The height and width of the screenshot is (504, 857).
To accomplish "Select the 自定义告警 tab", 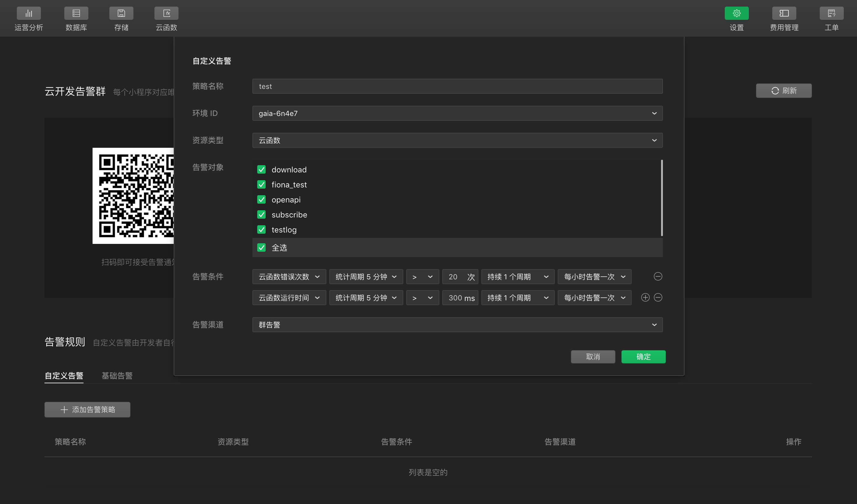I will coord(64,375).
